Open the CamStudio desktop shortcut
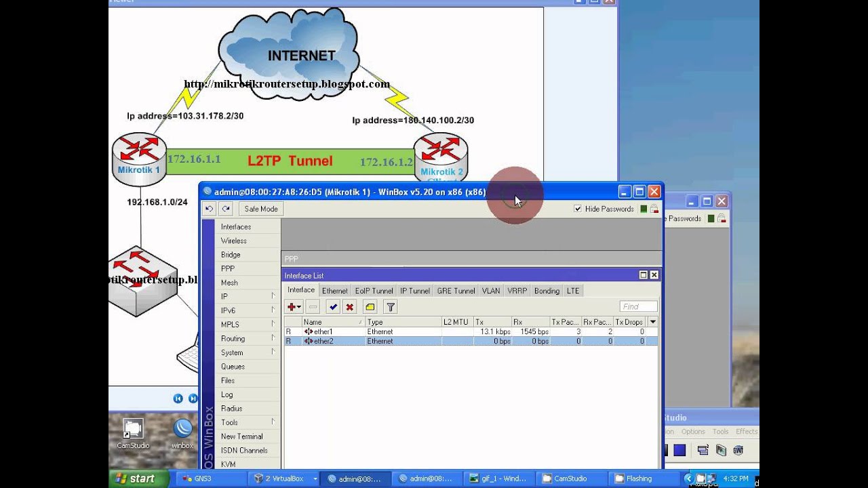 [x=133, y=434]
